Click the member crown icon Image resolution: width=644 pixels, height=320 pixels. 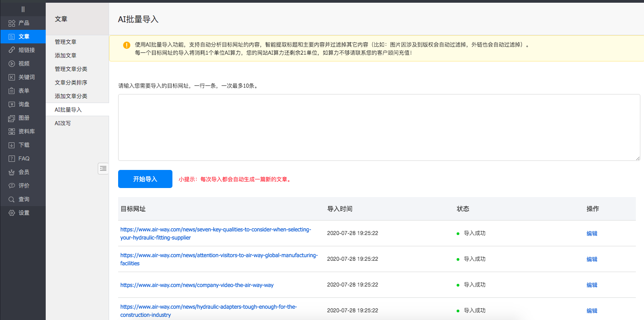coord(12,172)
